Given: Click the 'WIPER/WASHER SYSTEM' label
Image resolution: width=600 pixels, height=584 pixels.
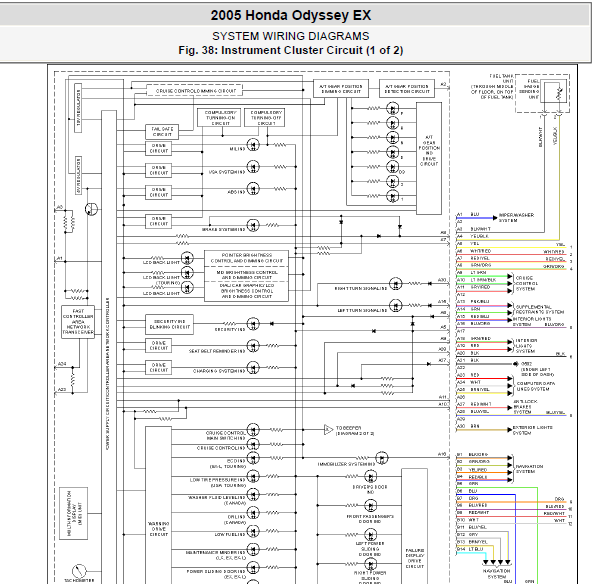Looking at the screenshot, I should (516, 218).
